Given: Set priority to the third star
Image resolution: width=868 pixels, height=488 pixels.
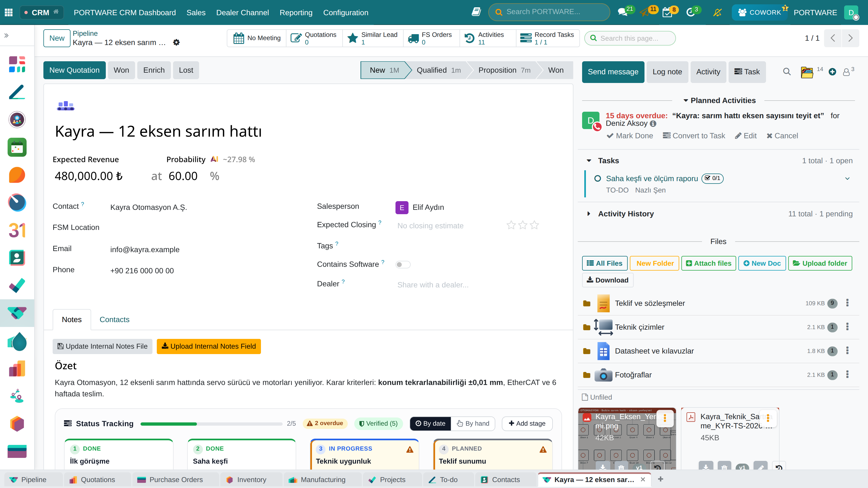Looking at the screenshot, I should (534, 225).
